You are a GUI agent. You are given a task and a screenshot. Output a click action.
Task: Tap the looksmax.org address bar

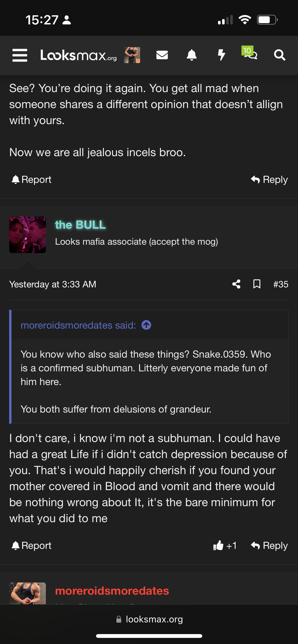pyautogui.click(x=149, y=619)
